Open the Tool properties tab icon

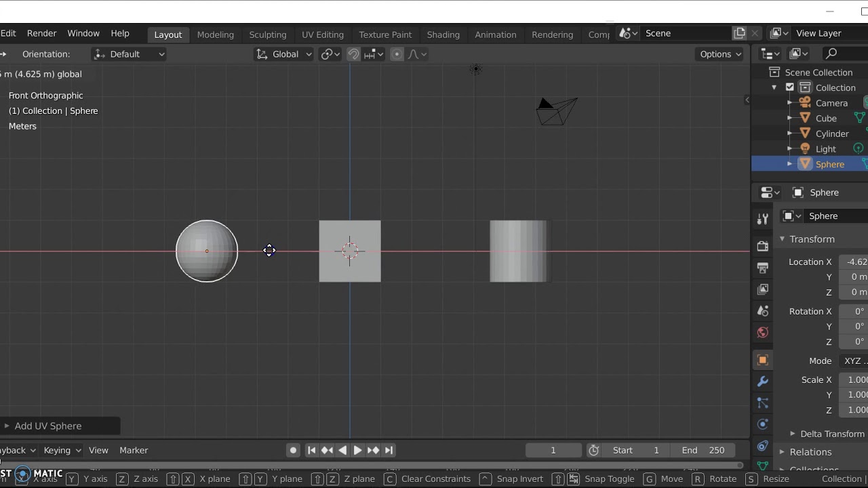coord(763,218)
